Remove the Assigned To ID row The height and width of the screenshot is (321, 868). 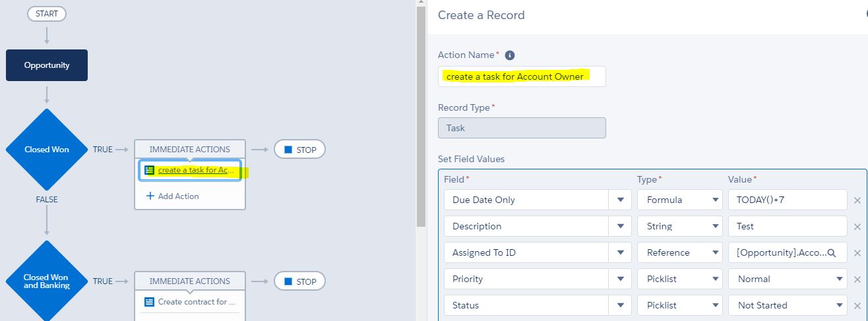857,253
